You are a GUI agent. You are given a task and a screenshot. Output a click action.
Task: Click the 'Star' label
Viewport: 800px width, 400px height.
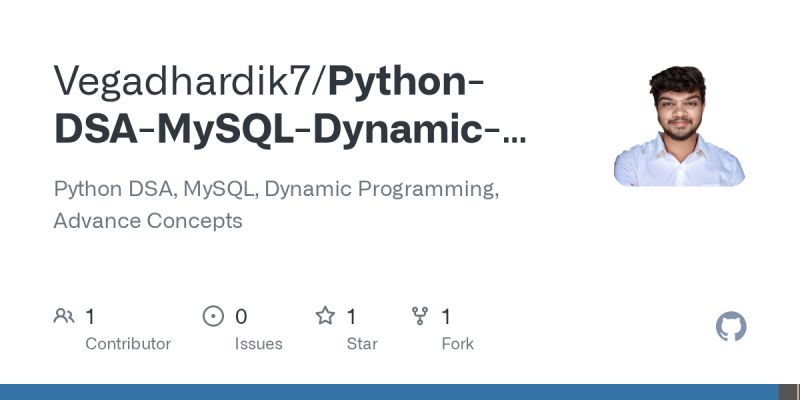pos(362,344)
